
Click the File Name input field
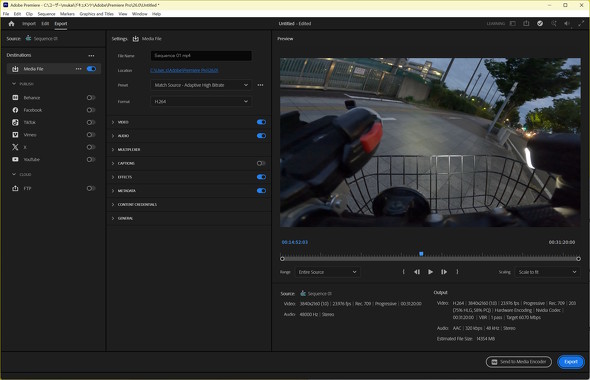[x=201, y=56]
